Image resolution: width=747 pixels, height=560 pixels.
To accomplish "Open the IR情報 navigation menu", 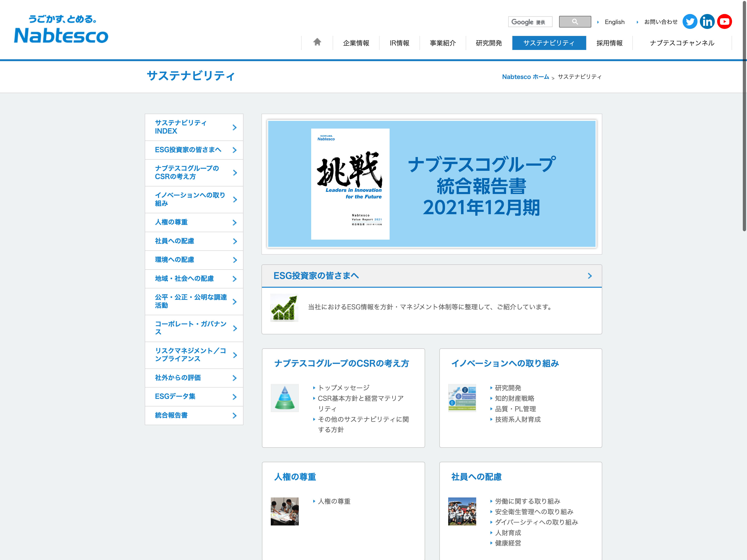I will [399, 43].
